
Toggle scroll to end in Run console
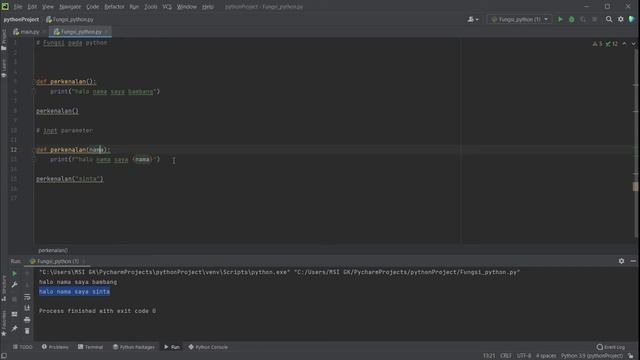27,308
